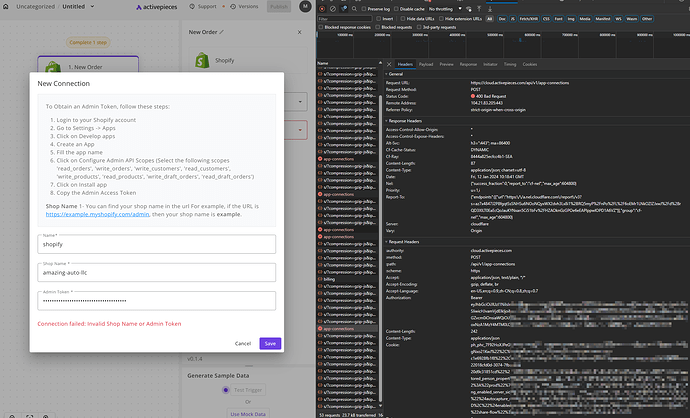Filter requests by Other type
Image resolution: width=690 pixels, height=418 pixels.
click(x=646, y=19)
